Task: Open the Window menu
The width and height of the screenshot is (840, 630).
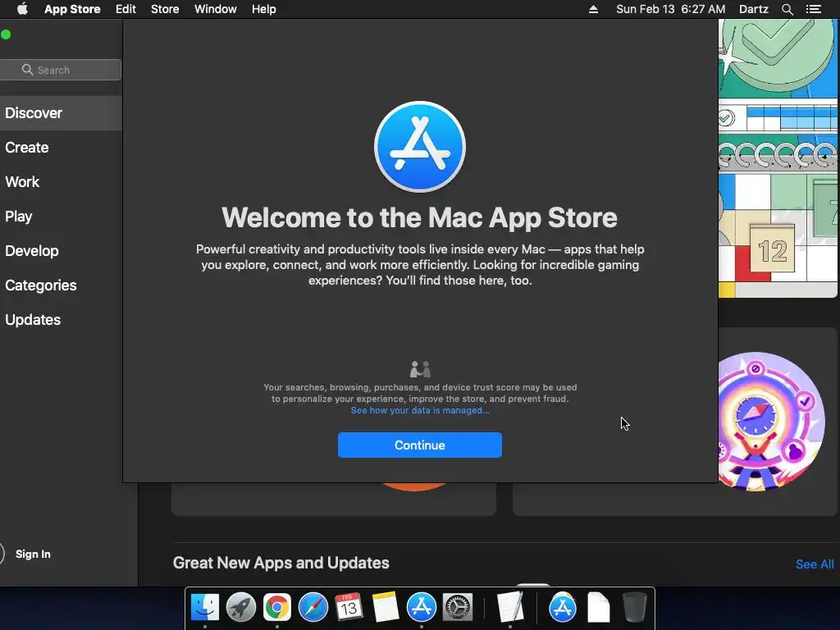Action: [216, 9]
